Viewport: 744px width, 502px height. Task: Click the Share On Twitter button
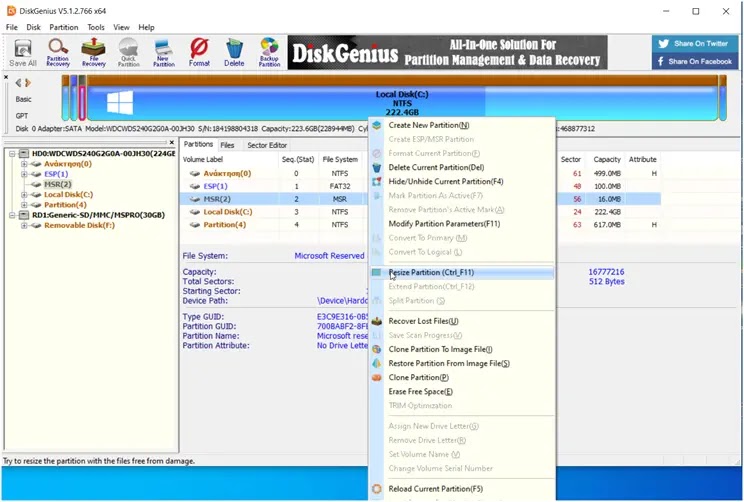695,44
